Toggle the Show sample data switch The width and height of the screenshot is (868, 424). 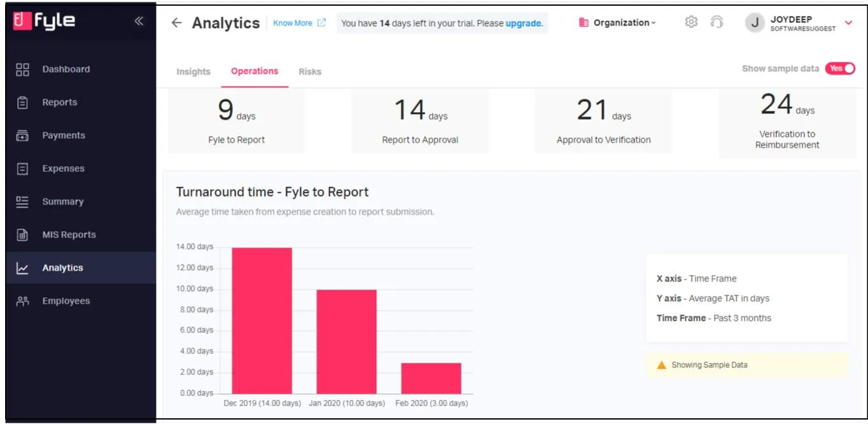click(840, 68)
